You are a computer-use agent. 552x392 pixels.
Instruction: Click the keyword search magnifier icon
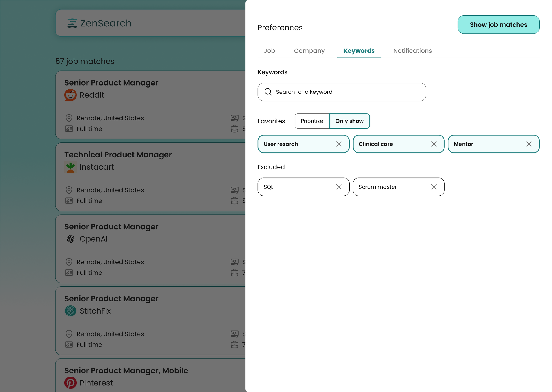(268, 92)
